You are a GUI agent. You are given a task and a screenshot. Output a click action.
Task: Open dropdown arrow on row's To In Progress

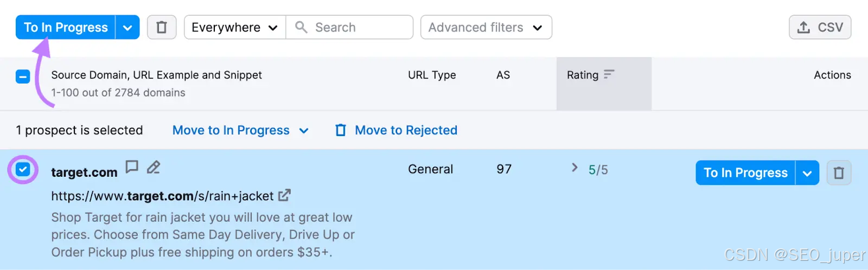tap(807, 173)
